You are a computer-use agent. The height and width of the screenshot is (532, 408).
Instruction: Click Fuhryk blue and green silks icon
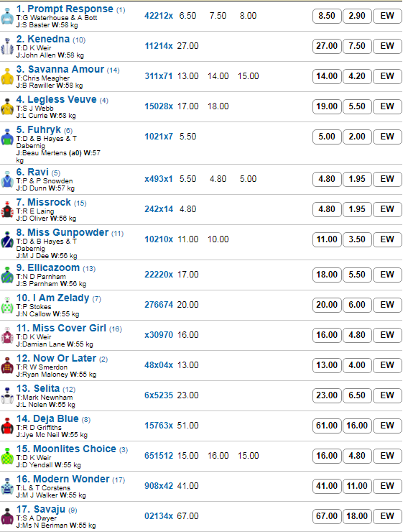pyautogui.click(x=7, y=137)
